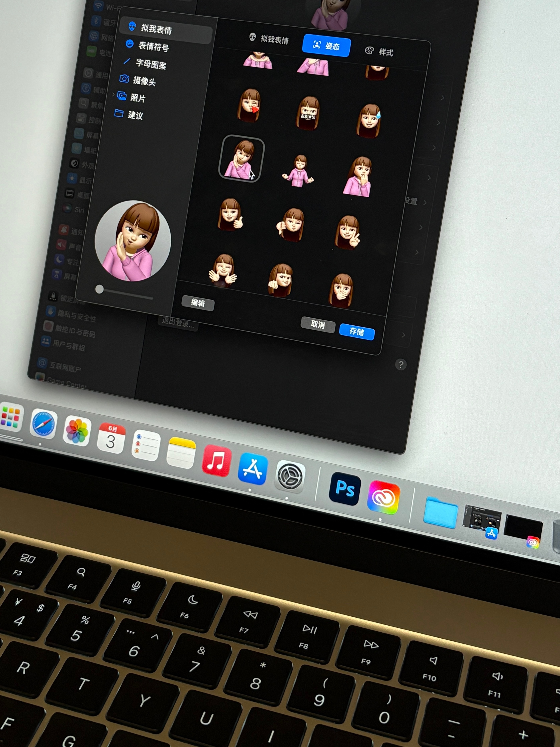Open 显示 in the settings sidebar
The height and width of the screenshot is (747, 560).
79,179
